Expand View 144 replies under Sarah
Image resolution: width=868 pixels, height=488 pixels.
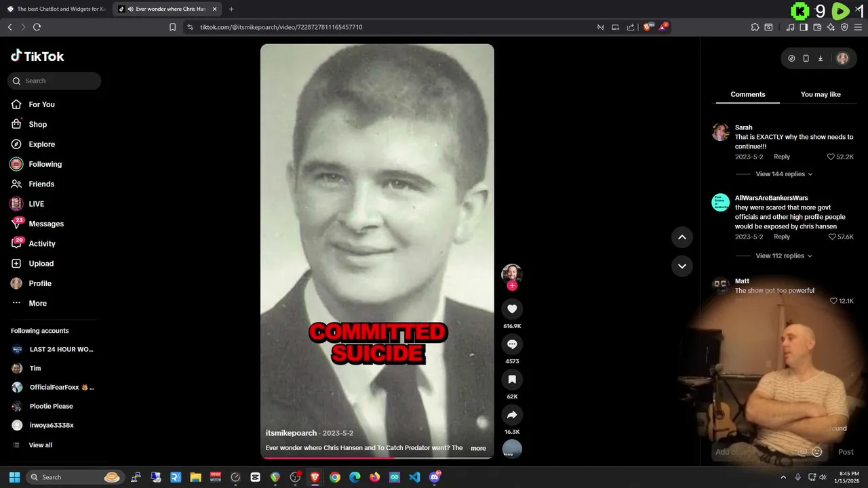coord(784,174)
